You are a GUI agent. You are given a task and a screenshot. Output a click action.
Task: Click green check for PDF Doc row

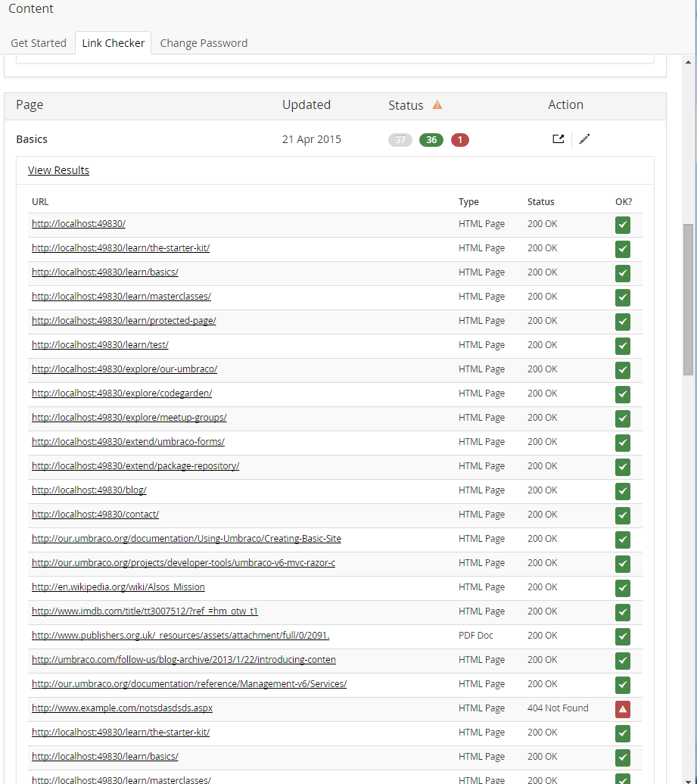pyautogui.click(x=623, y=636)
